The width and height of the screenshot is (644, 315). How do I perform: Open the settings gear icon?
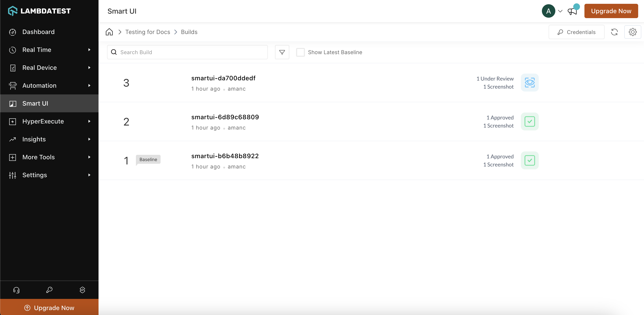pos(633,32)
